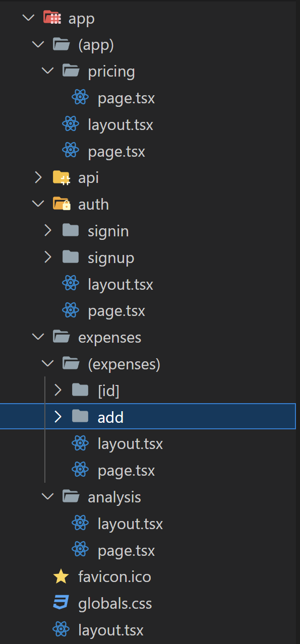The width and height of the screenshot is (300, 644).
Task: Click the React icon of page.tsx in (expenses)
Action: point(80,470)
